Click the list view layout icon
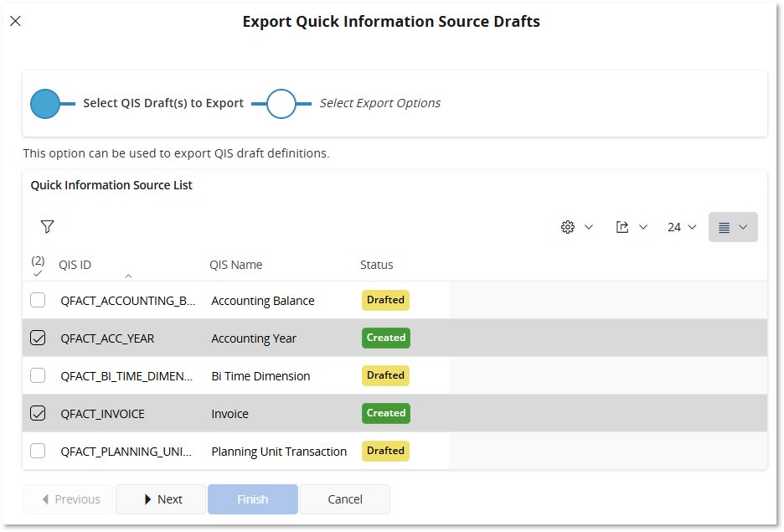784x532 pixels. [724, 228]
